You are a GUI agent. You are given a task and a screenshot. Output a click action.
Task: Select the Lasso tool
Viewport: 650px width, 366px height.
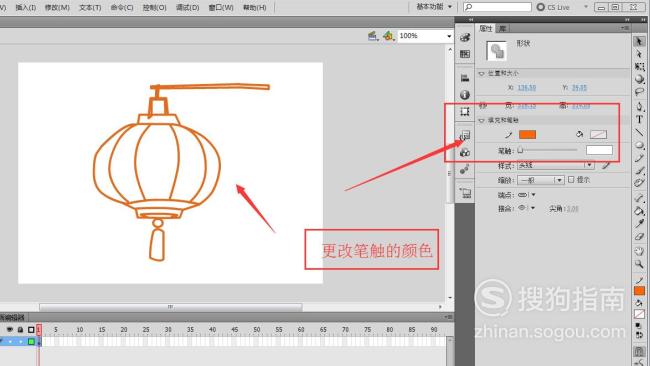pyautogui.click(x=639, y=92)
